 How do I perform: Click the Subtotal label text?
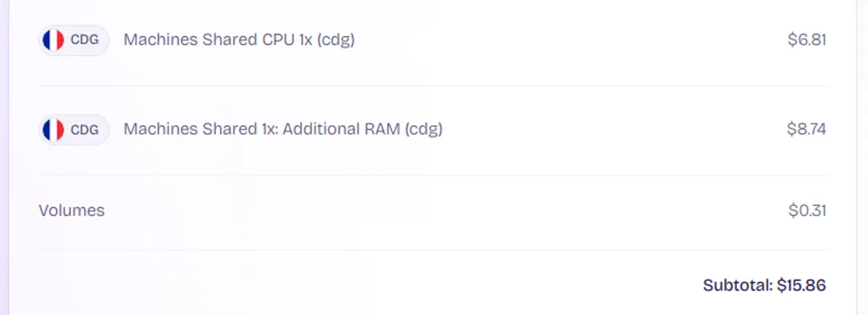tap(738, 285)
